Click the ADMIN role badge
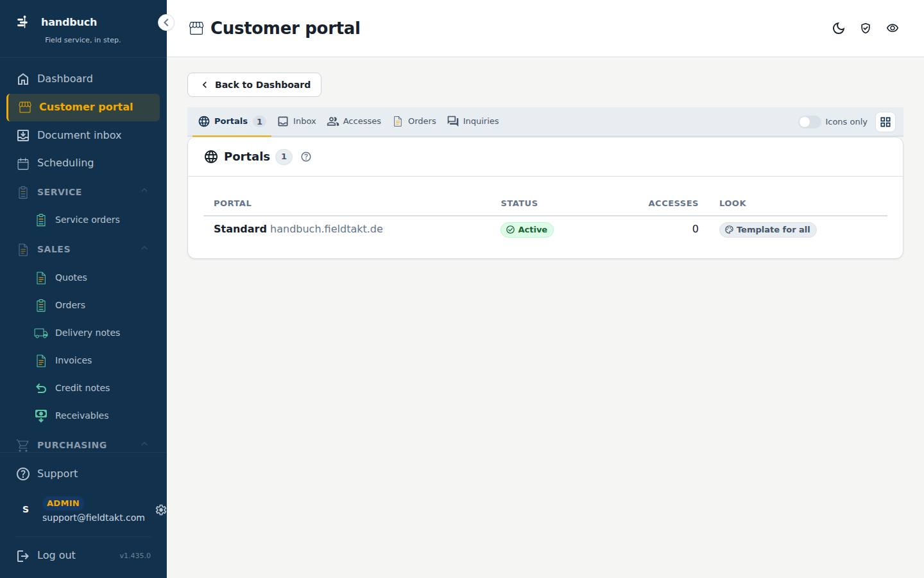This screenshot has width=924, height=578. click(63, 504)
